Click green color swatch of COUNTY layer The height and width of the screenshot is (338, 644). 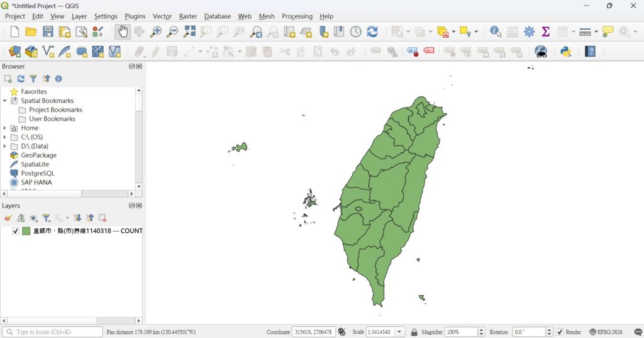(26, 231)
